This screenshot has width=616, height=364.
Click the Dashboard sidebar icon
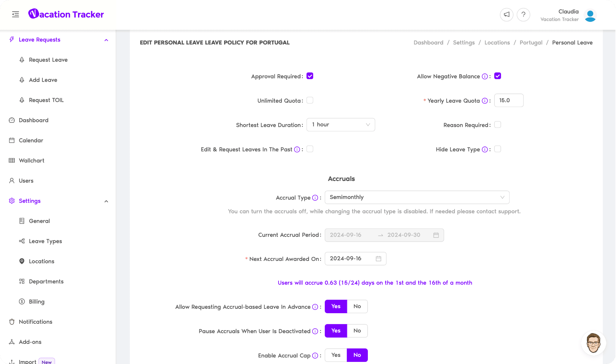pos(12,120)
